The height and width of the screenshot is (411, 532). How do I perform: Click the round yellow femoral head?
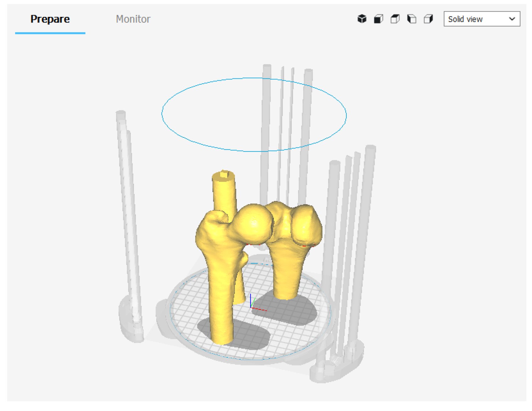pyautogui.click(x=254, y=223)
